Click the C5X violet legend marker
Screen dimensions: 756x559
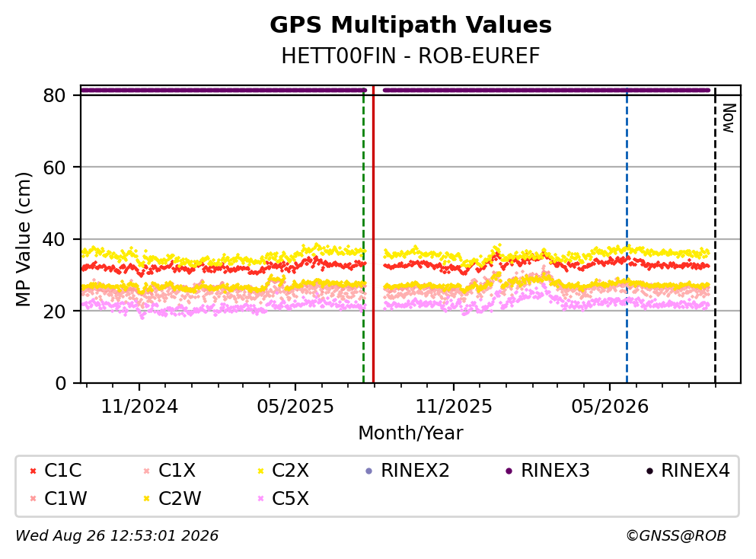click(x=261, y=499)
